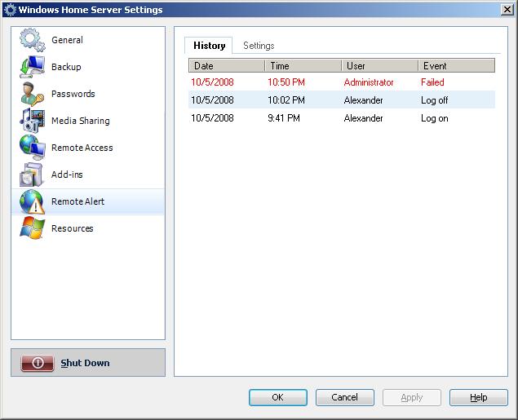Image resolution: width=518 pixels, height=420 pixels.
Task: Click the OK button
Action: click(278, 397)
